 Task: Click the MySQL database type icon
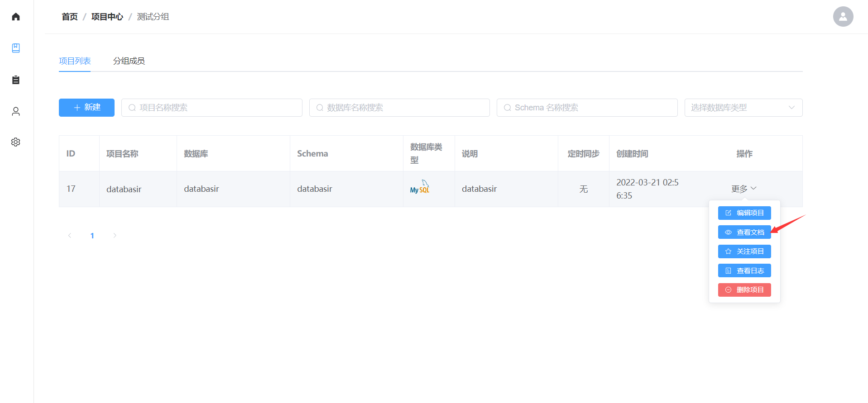tap(419, 187)
